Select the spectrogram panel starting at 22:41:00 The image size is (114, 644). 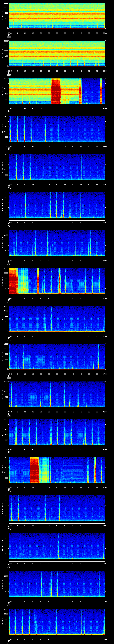[57, 167]
